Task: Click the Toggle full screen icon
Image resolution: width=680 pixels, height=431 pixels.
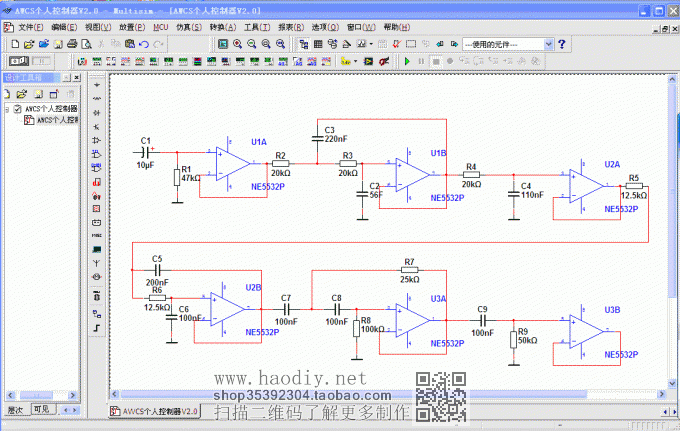Action: pos(223,45)
